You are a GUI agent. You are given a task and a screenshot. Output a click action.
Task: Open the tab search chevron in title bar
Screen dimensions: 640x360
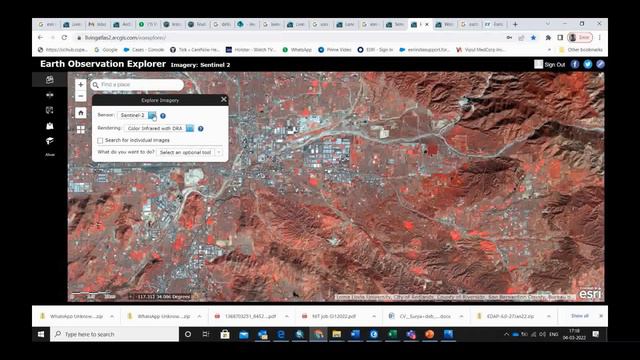pos(548,24)
